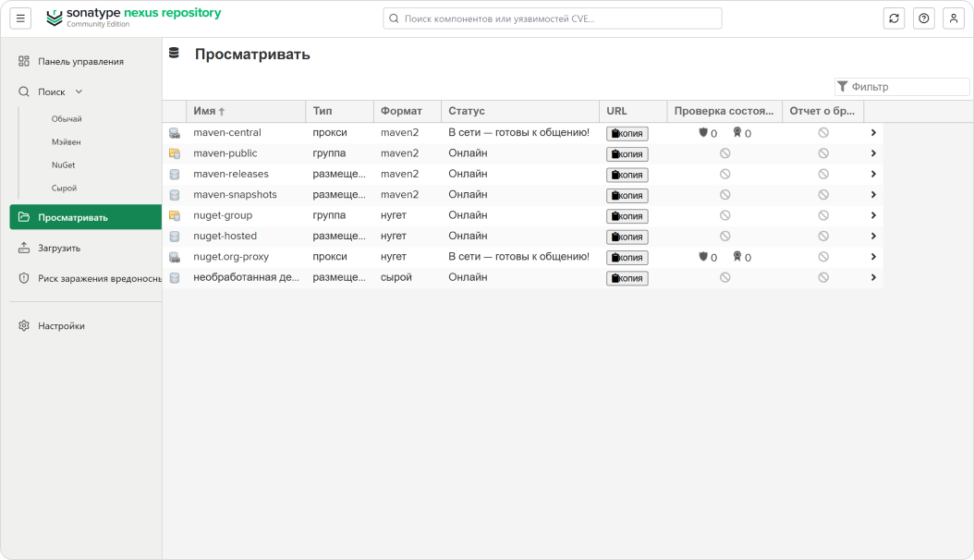974x560 pixels.
Task: Click the maven-central proxy repository icon
Action: 175,133
